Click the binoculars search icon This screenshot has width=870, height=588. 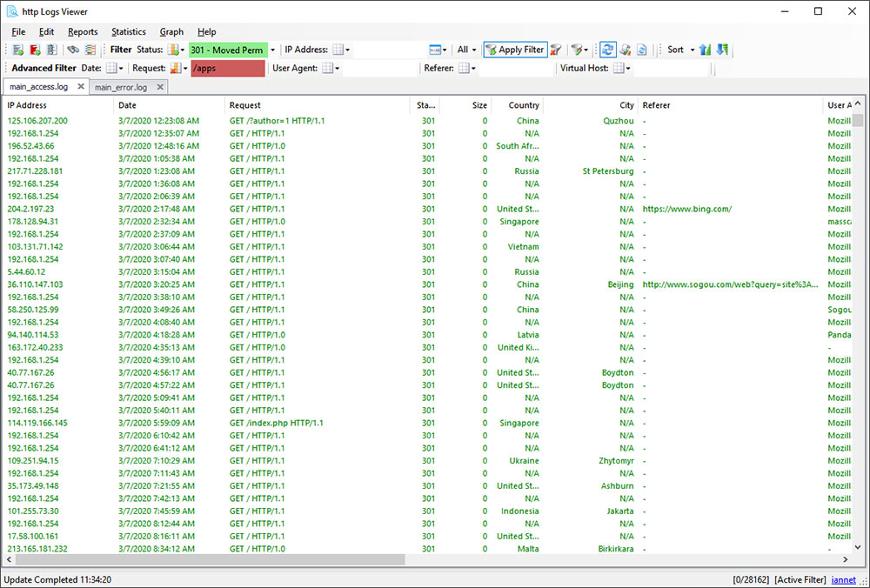73,50
